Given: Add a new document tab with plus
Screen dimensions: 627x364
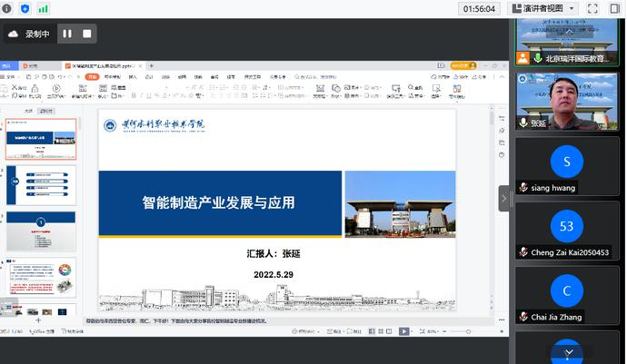Looking at the screenshot, I should [151, 66].
